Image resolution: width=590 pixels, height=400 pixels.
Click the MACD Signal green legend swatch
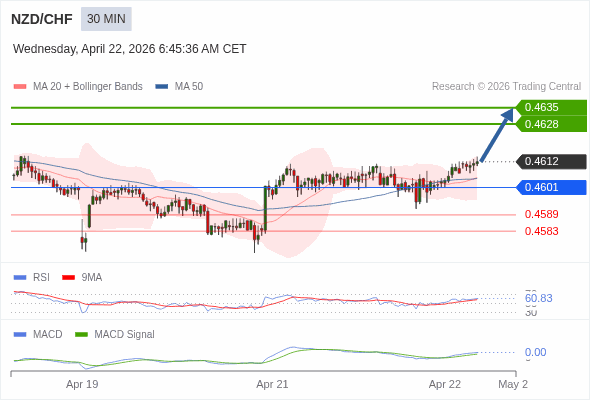(81, 335)
